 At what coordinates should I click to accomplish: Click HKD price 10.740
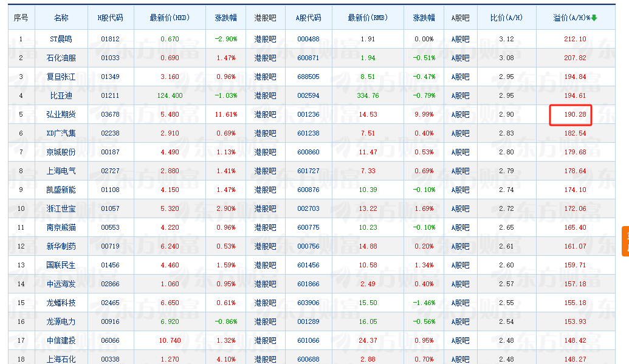point(170,341)
